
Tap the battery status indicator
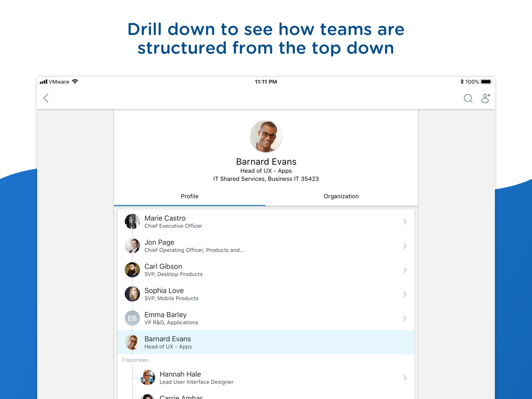[486, 82]
